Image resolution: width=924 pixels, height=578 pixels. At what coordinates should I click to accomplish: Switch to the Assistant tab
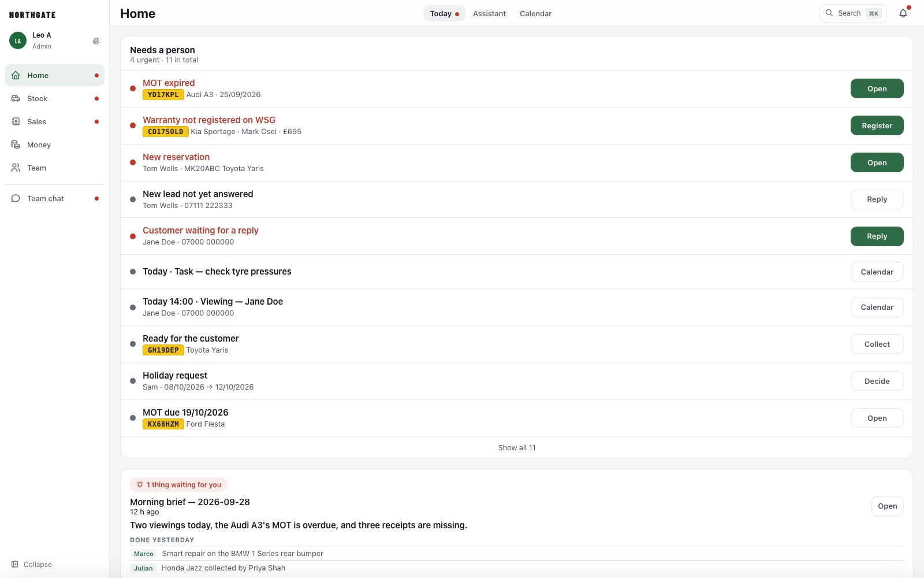[489, 13]
